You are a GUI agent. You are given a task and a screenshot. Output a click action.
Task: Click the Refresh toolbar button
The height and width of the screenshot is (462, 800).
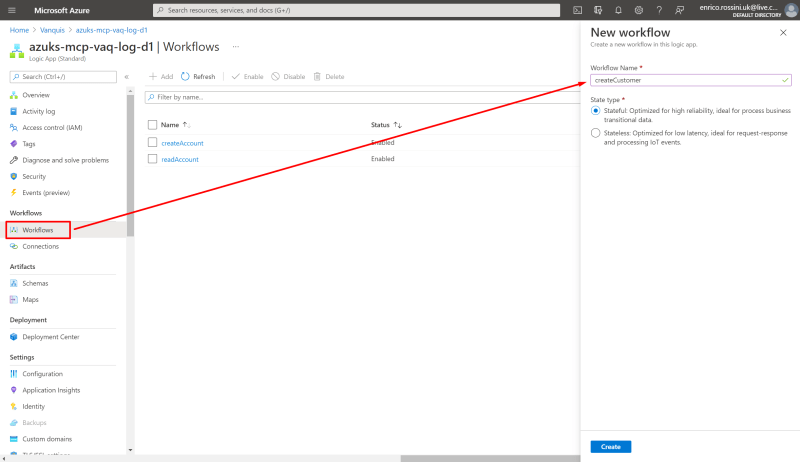(198, 76)
